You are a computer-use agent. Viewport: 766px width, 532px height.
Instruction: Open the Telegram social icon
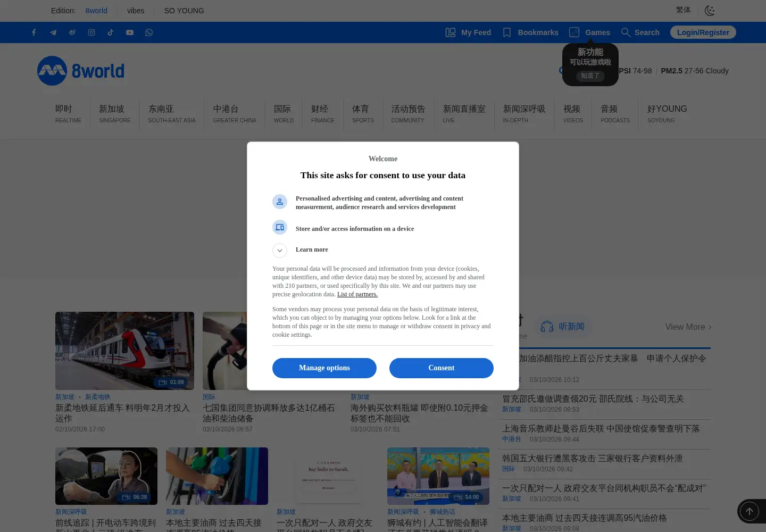click(53, 32)
